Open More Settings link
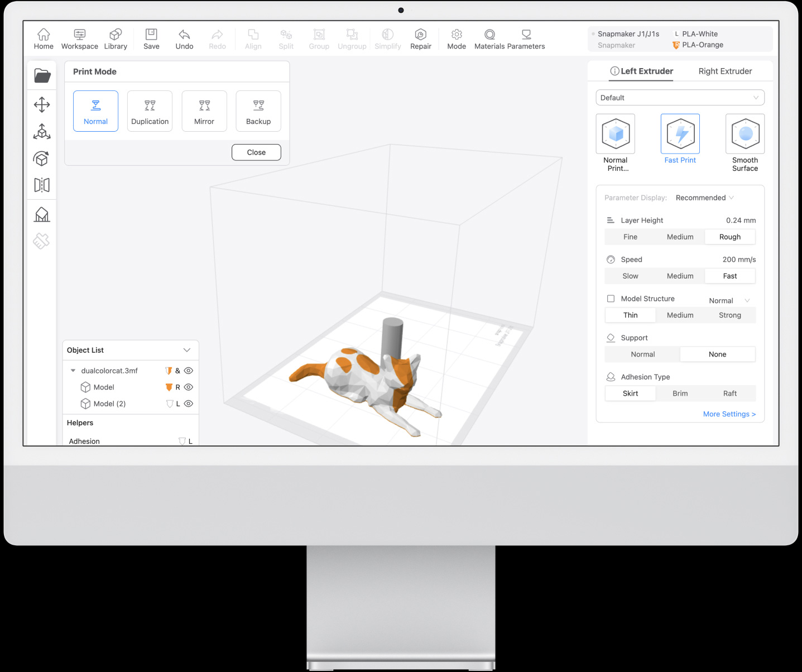Viewport: 802px width, 672px height. (x=729, y=414)
